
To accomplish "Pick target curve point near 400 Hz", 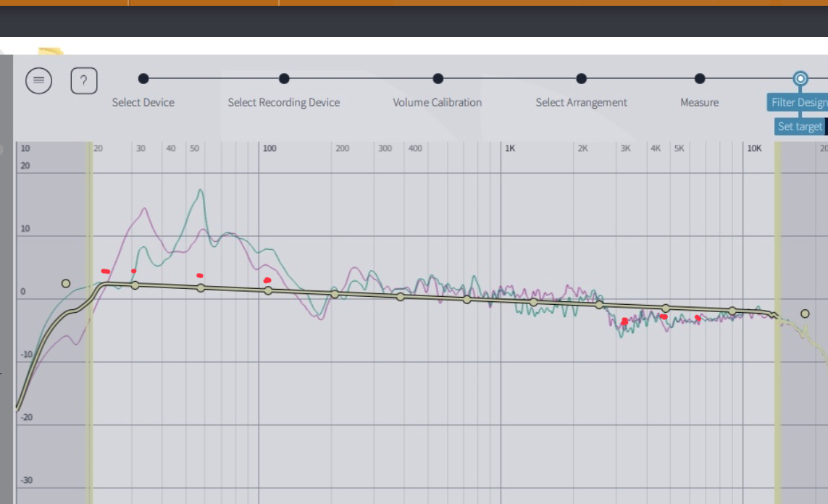I will (x=400, y=297).
